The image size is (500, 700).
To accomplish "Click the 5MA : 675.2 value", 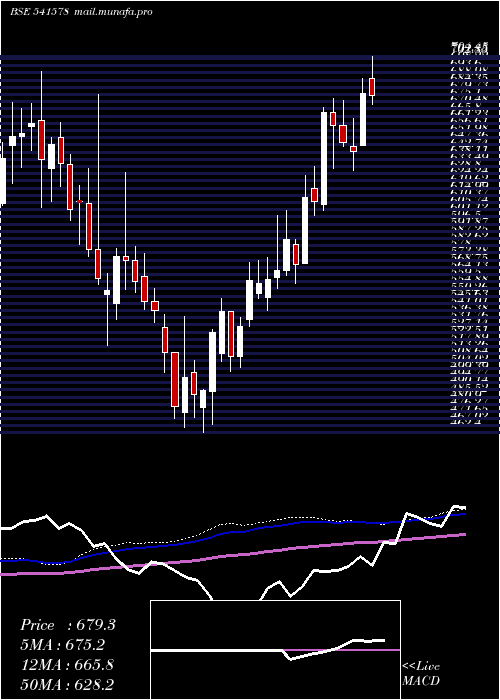I will 62,644.
